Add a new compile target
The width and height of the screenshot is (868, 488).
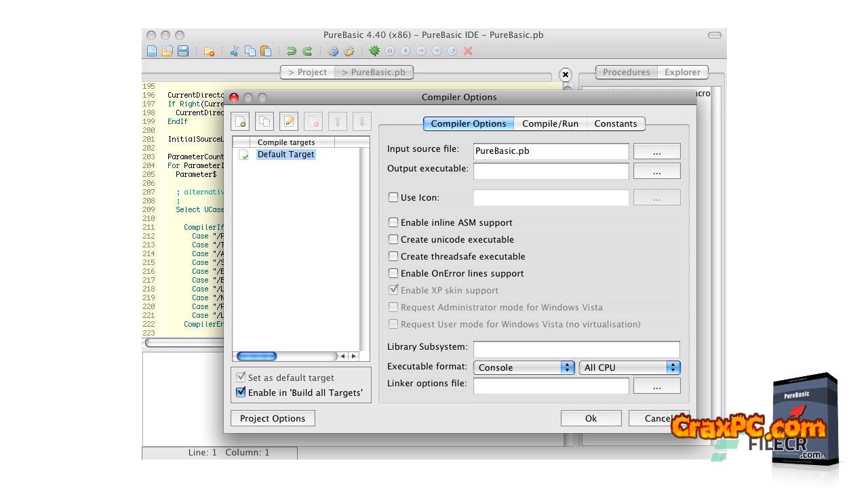[x=241, y=121]
